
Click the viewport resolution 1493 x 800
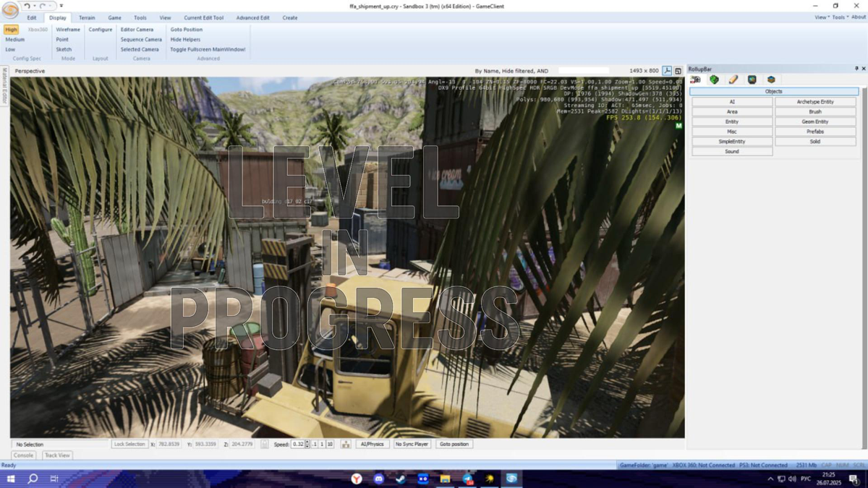644,71
